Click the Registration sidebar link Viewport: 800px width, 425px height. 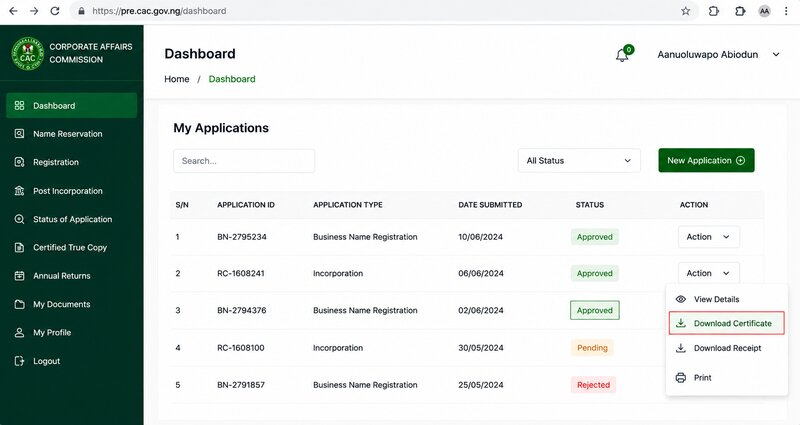click(71, 162)
